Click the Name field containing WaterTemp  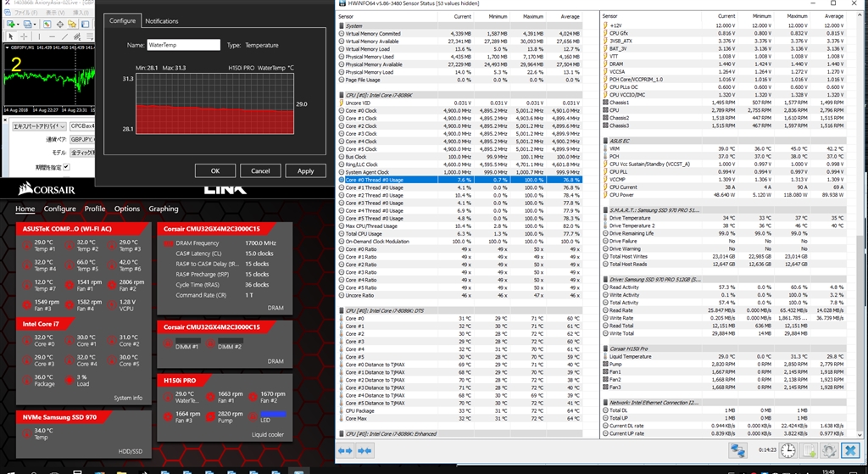click(184, 45)
